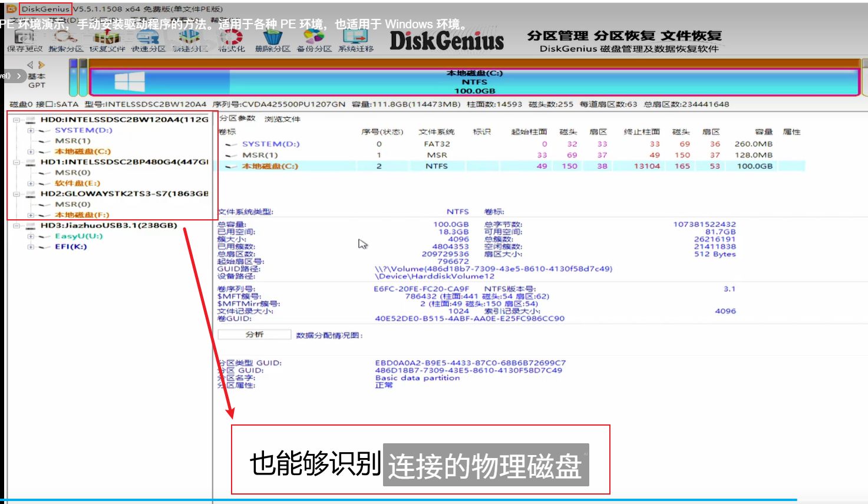Expand the EFI(K:) tree node

31,247
